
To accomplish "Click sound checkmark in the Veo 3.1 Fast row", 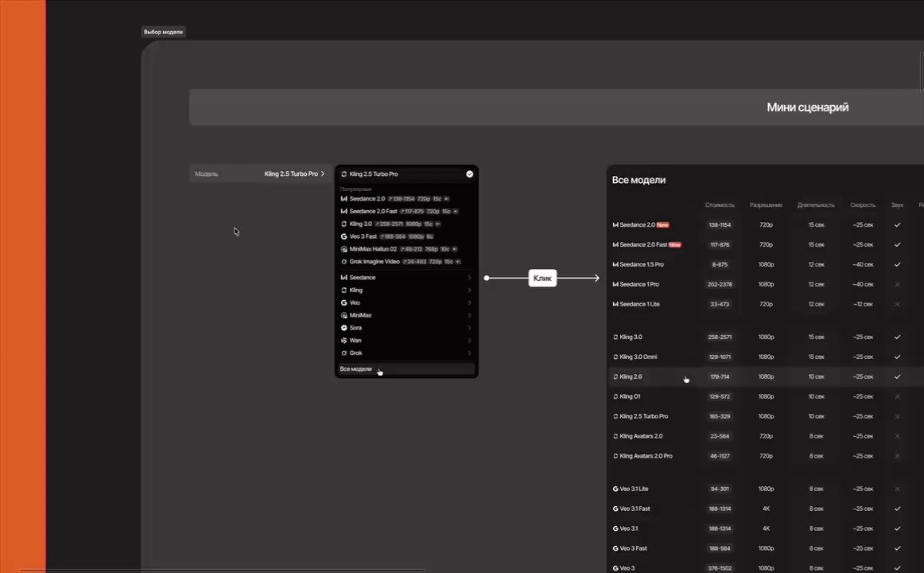I will (x=898, y=509).
